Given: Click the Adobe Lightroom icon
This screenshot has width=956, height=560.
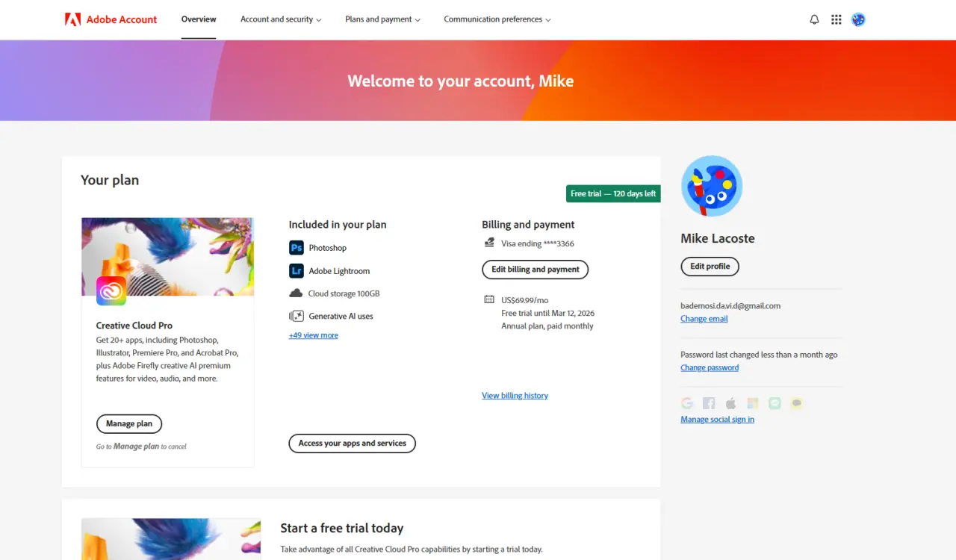Looking at the screenshot, I should coord(297,271).
